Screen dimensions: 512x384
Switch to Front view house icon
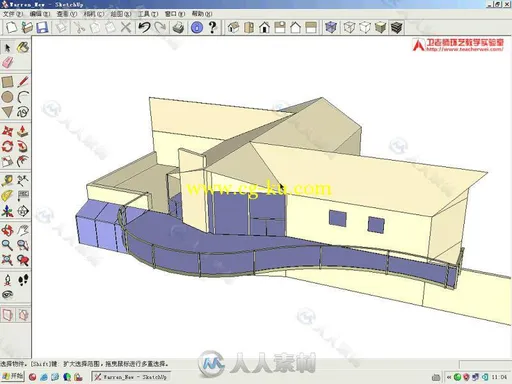tap(265, 27)
